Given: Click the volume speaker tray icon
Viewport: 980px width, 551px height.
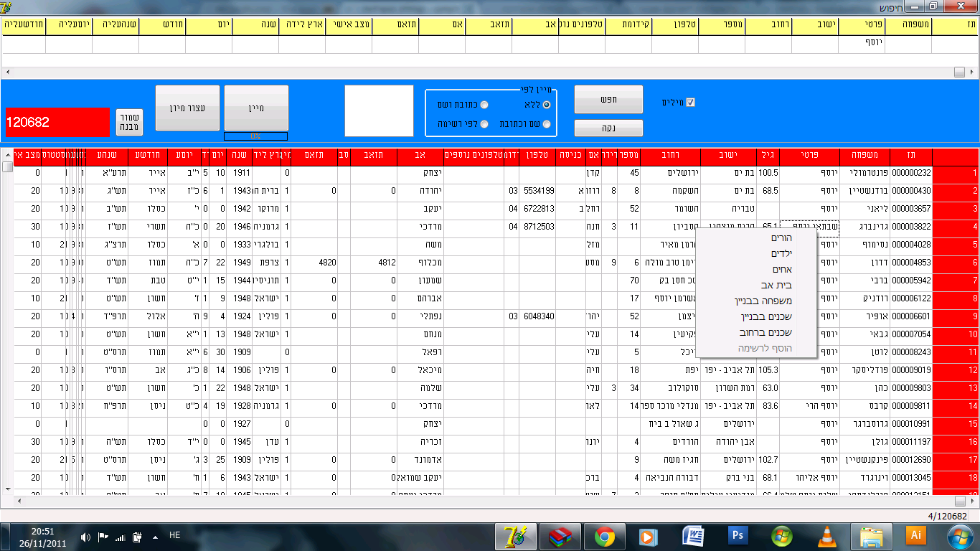Looking at the screenshot, I should tap(86, 537).
